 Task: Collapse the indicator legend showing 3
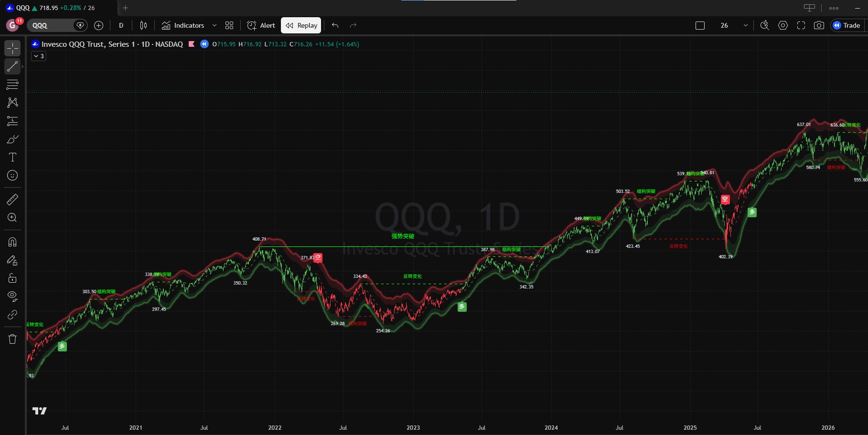39,56
